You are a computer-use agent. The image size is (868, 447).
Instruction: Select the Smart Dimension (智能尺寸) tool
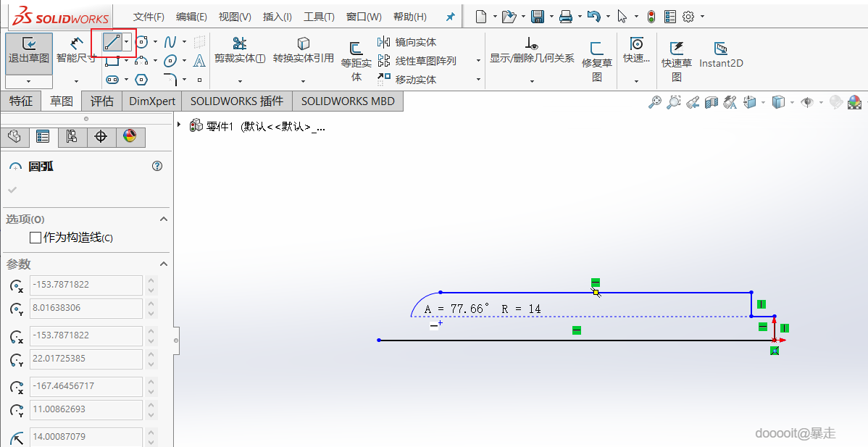tap(76, 50)
